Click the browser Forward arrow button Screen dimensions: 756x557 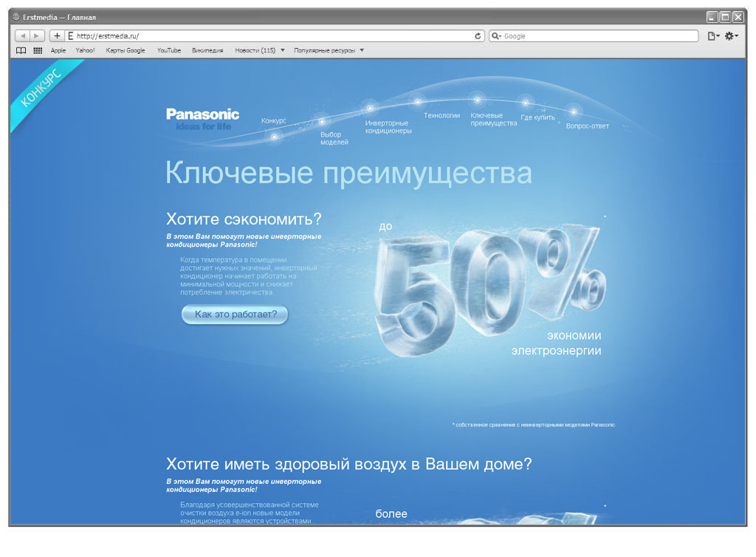37,35
